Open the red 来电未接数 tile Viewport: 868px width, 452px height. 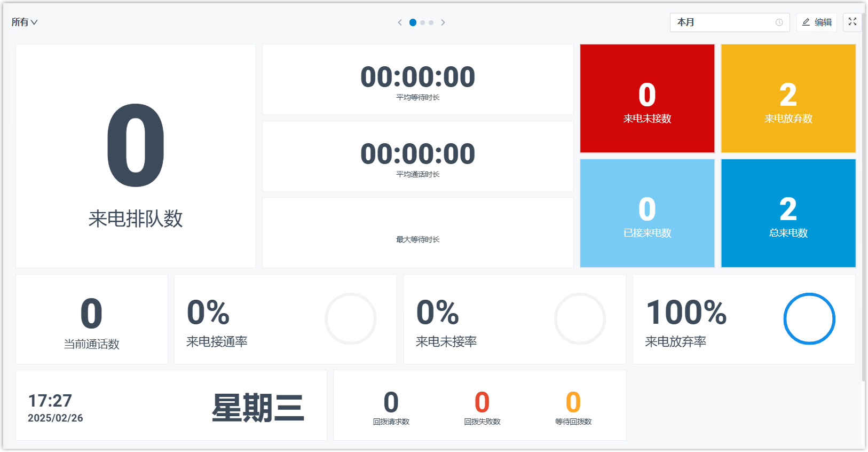pyautogui.click(x=647, y=99)
